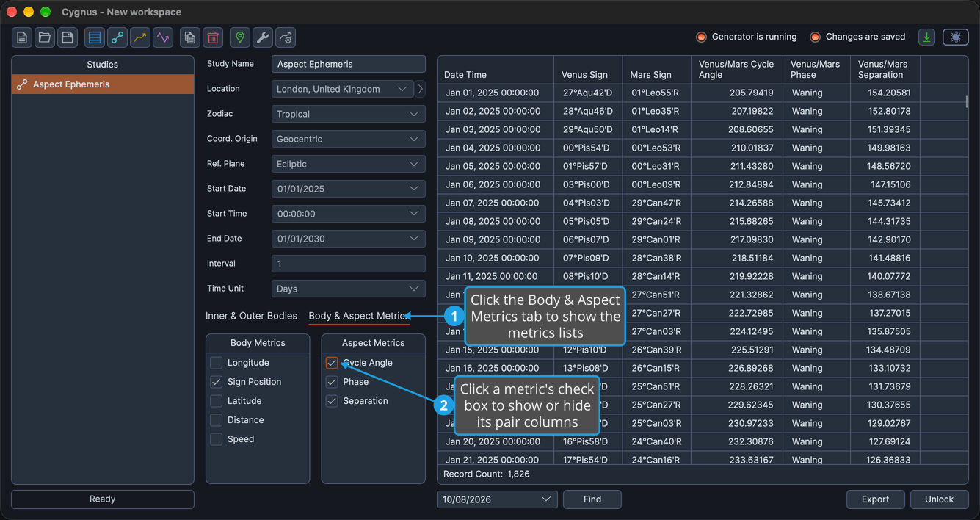Export the ephemeris table
Image resolution: width=980 pixels, height=520 pixels.
(875, 499)
